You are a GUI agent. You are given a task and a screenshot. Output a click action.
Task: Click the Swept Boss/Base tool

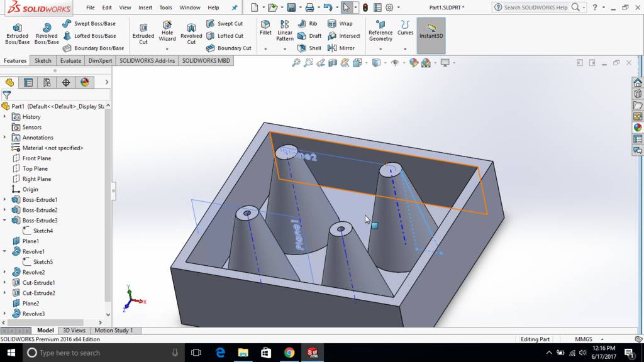89,24
